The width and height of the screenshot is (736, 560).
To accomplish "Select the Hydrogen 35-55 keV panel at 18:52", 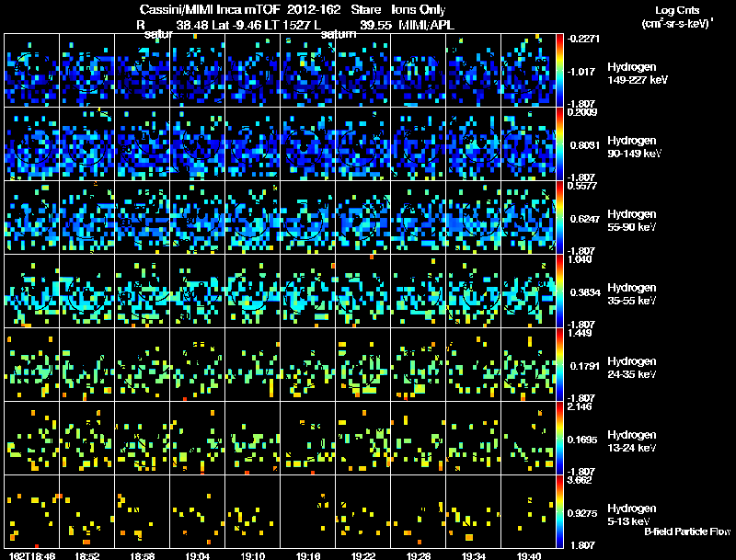I will (x=87, y=291).
